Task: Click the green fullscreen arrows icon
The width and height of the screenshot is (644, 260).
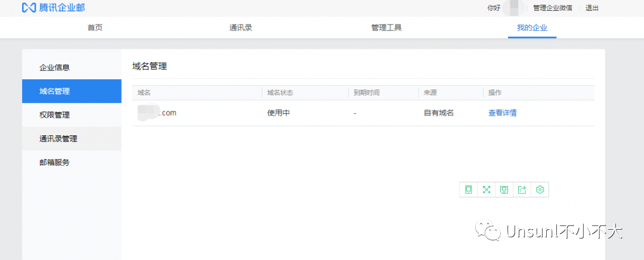Action: (487, 190)
